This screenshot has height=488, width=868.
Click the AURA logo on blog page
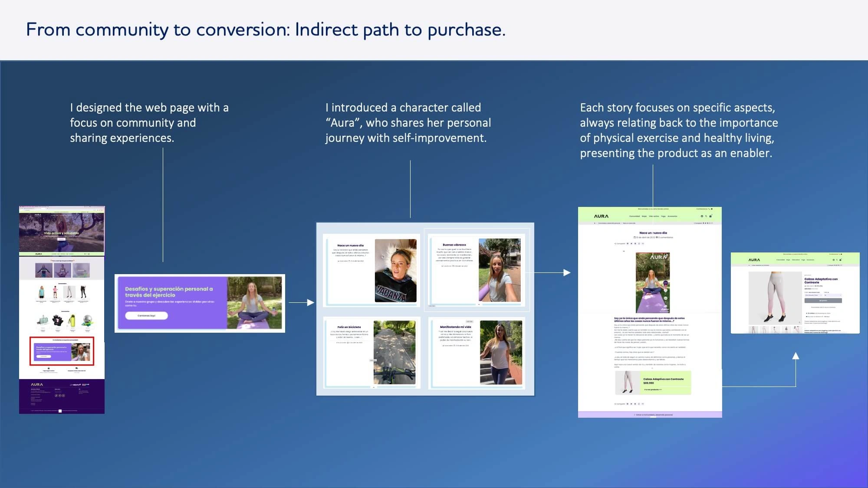pyautogui.click(x=601, y=216)
